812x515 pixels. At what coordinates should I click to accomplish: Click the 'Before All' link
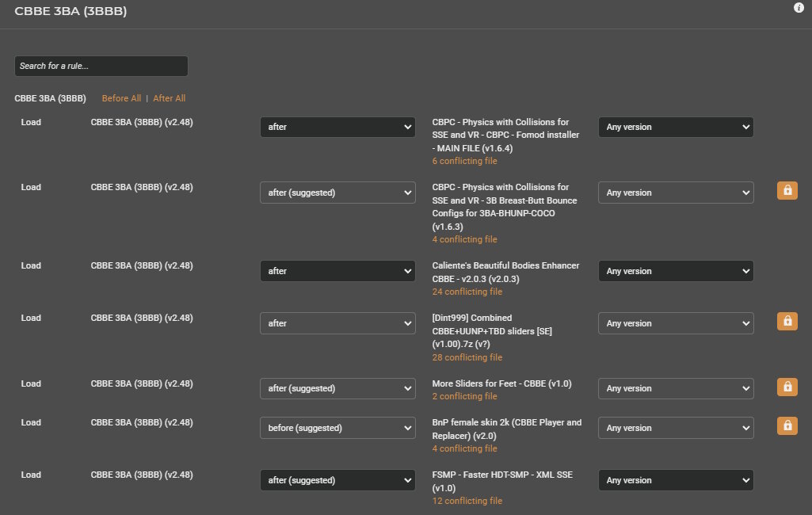point(121,98)
